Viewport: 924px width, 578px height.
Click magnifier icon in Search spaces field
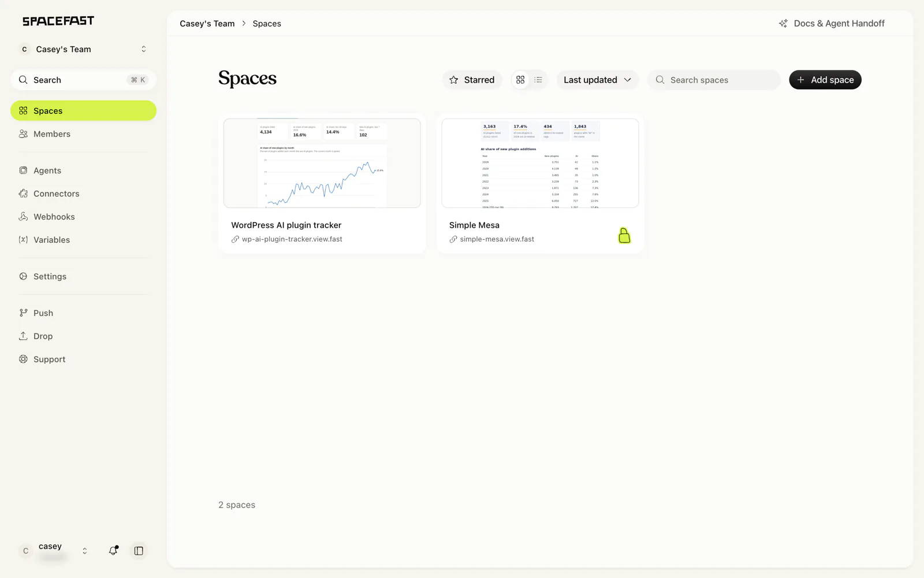(x=660, y=80)
